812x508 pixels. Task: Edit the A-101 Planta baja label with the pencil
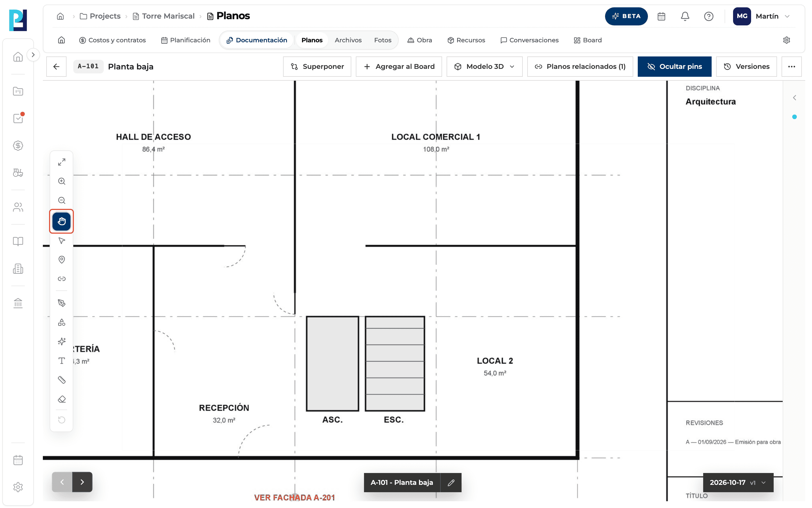pyautogui.click(x=451, y=483)
